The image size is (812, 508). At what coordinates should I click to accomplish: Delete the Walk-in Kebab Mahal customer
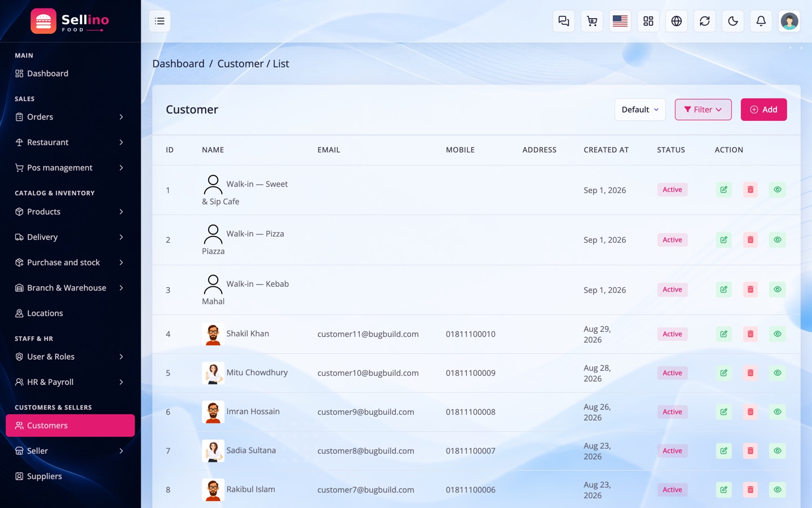coord(751,290)
